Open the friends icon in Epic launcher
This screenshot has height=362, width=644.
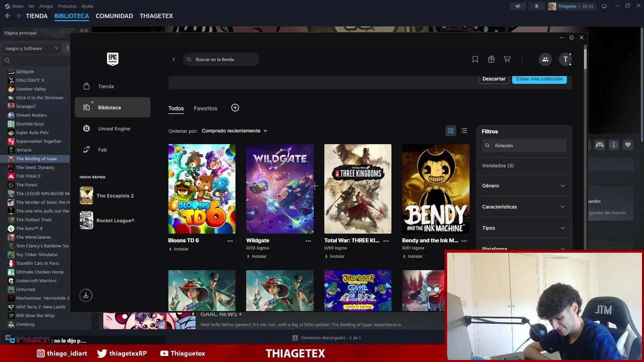[545, 59]
